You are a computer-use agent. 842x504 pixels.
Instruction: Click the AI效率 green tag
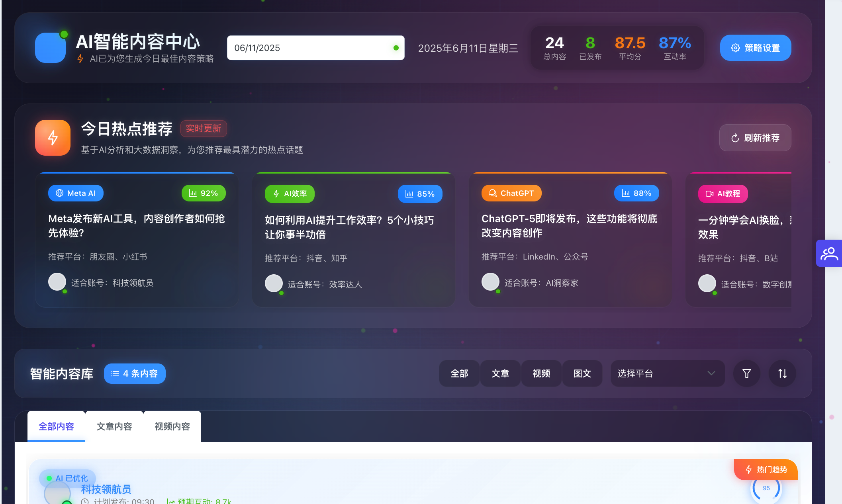tap(290, 194)
